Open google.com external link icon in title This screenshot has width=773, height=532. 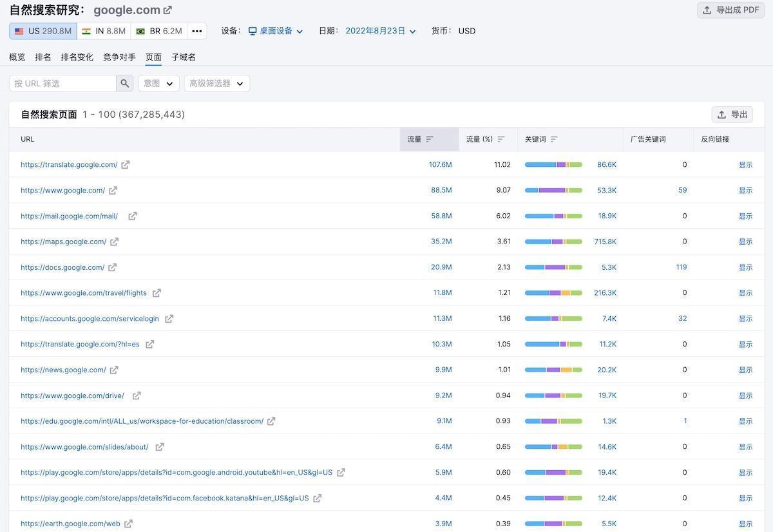coord(167,10)
